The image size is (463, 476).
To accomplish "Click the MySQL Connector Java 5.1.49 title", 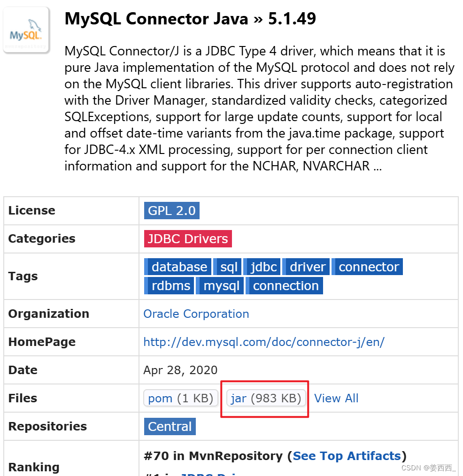I will pyautogui.click(x=190, y=19).
